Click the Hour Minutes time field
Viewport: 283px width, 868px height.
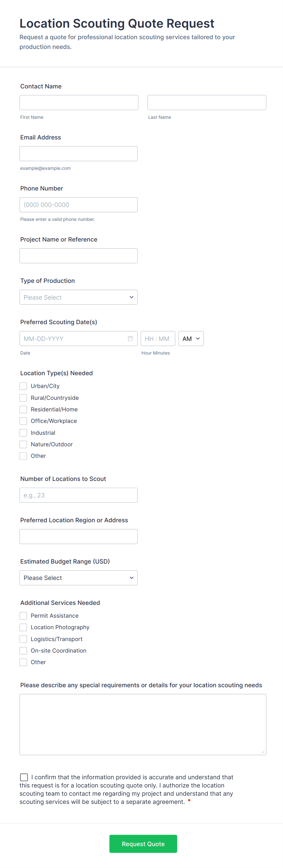pos(158,339)
